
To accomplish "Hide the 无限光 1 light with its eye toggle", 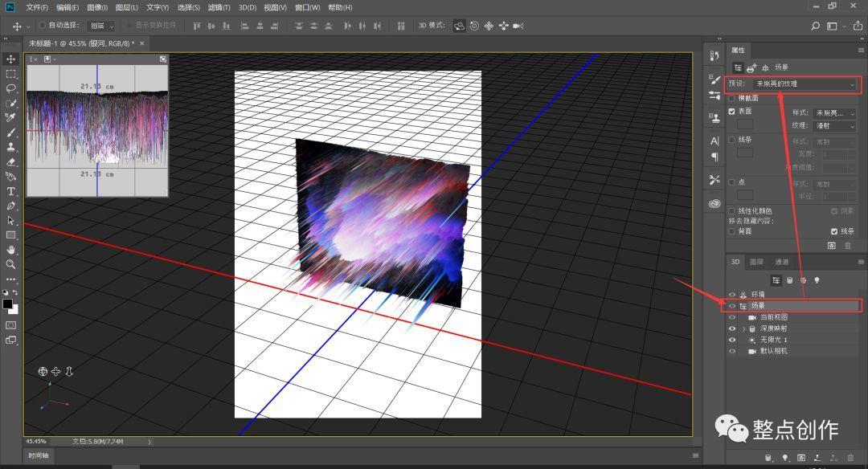I will pyautogui.click(x=731, y=339).
